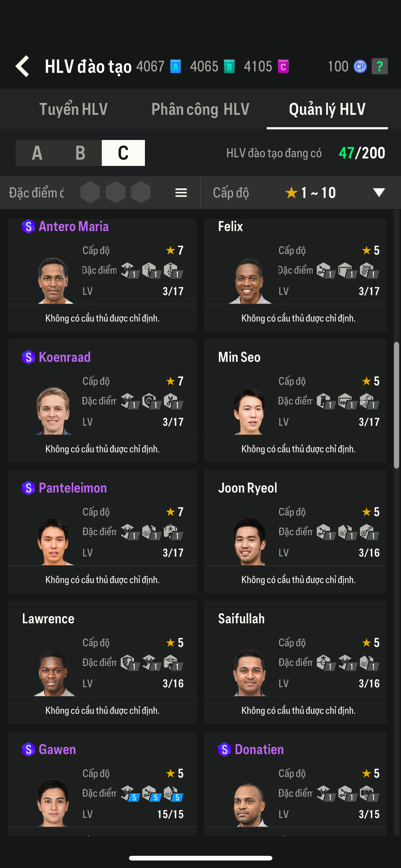401x868 pixels.
Task: Select the A grade toggle
Action: pos(37,153)
